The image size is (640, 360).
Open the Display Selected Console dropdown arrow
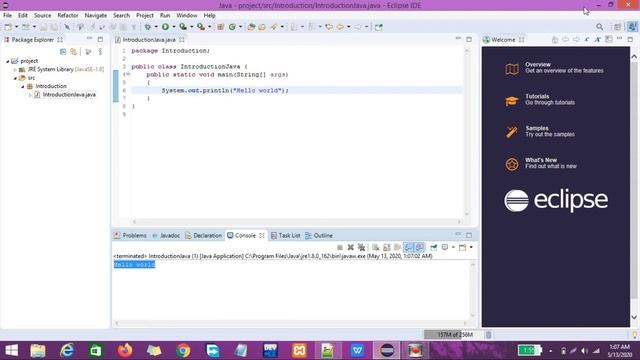[453, 247]
